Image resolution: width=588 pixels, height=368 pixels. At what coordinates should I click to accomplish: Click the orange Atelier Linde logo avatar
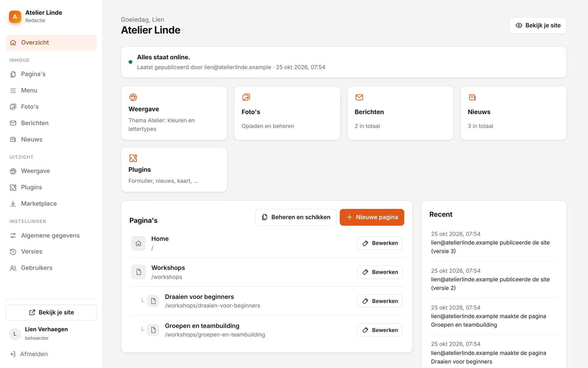click(x=15, y=17)
